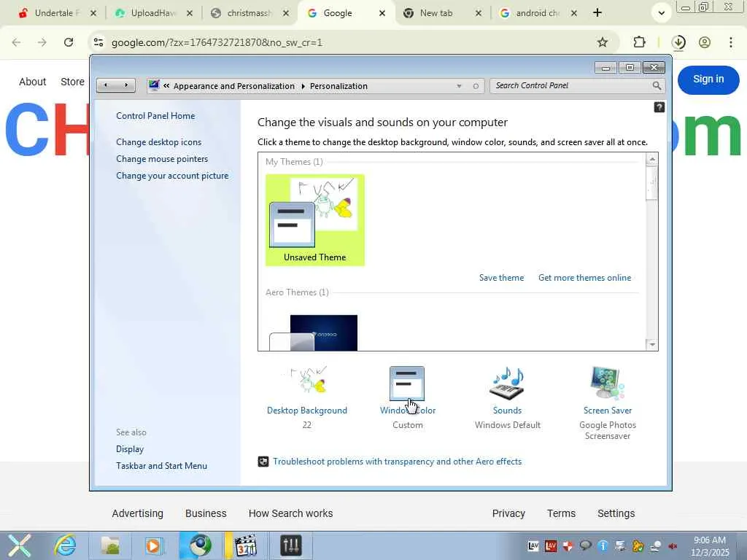
Task: Open breadcrumb chevrons before Appearance and Personalization
Action: [x=166, y=86]
